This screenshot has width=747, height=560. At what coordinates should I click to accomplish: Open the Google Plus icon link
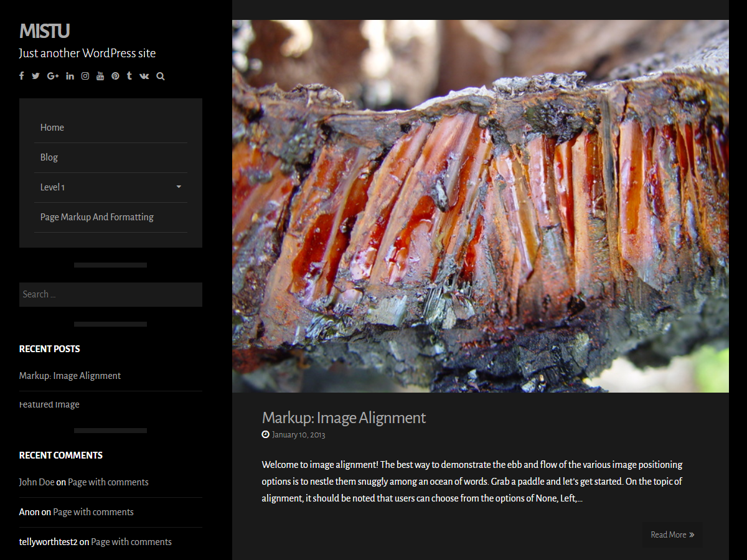coord(52,76)
